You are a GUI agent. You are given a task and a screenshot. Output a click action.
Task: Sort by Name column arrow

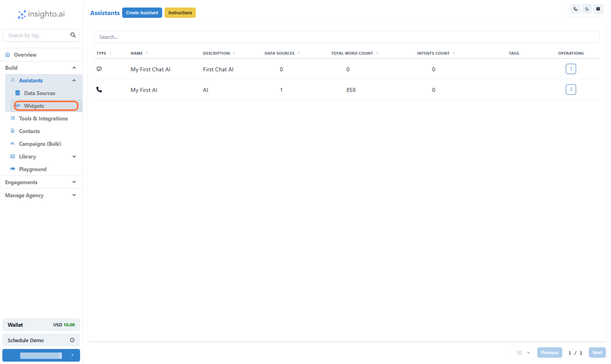point(147,53)
